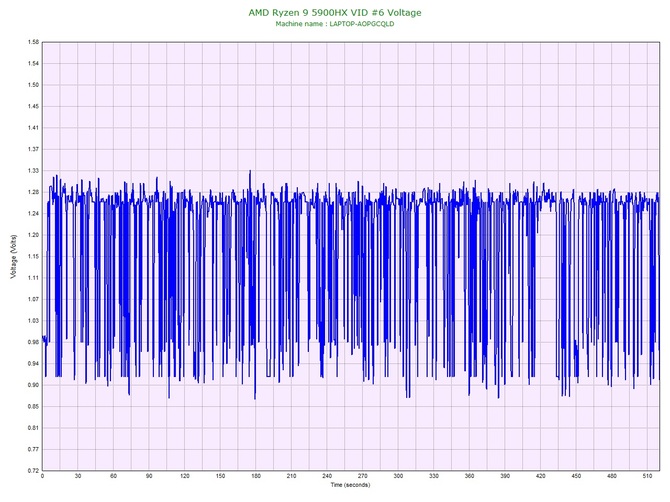Click the 0.85 value on the voltage axis

pos(33,407)
